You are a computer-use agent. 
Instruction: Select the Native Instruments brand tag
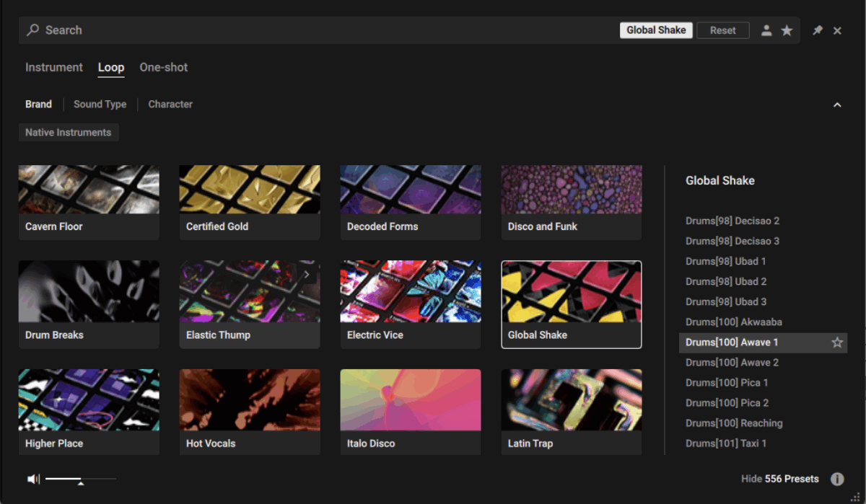click(x=69, y=133)
